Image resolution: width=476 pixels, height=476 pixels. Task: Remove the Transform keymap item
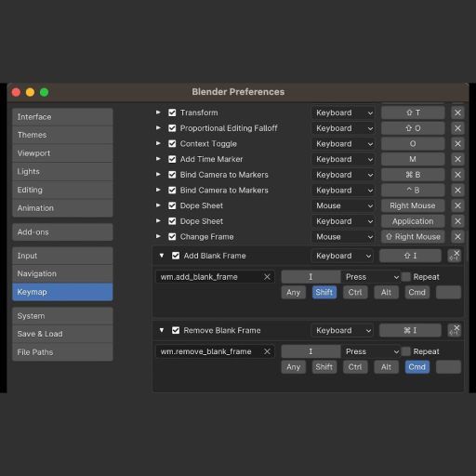tap(457, 112)
